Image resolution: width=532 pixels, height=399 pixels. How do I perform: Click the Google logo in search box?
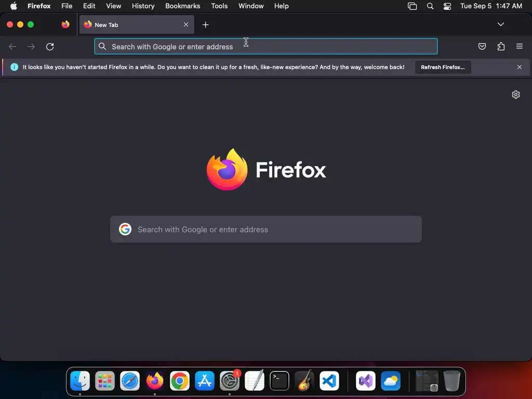pyautogui.click(x=125, y=229)
